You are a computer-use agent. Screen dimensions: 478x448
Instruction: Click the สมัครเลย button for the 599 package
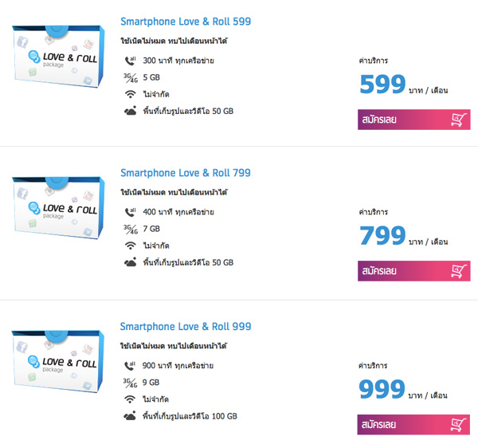414,120
